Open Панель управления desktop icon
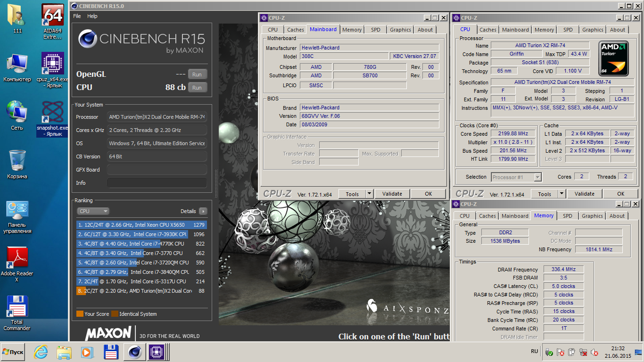644x362 pixels. [x=17, y=217]
